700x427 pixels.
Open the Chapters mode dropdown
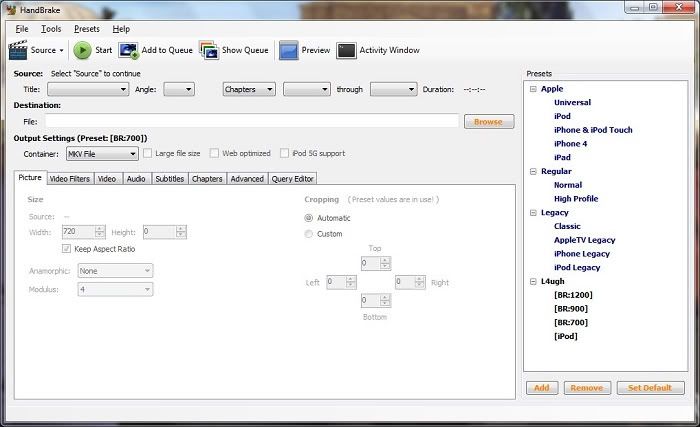pyautogui.click(x=249, y=89)
